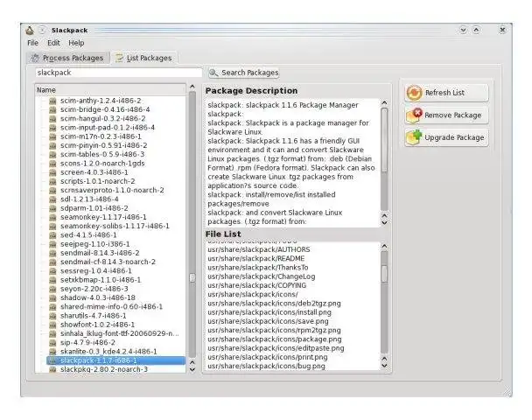
Task: Open the File menu
Action: tap(32, 43)
